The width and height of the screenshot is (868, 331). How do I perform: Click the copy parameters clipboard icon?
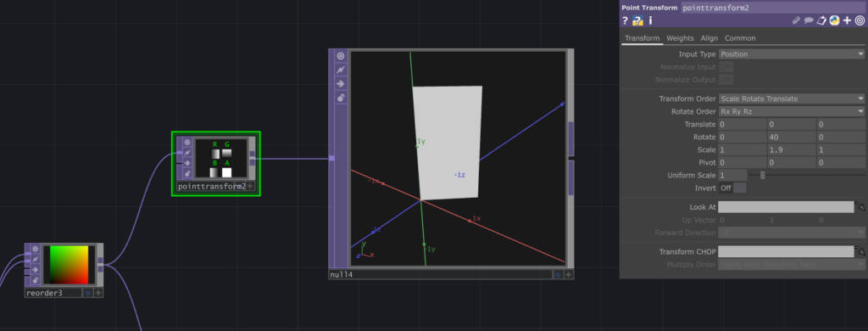point(821,20)
